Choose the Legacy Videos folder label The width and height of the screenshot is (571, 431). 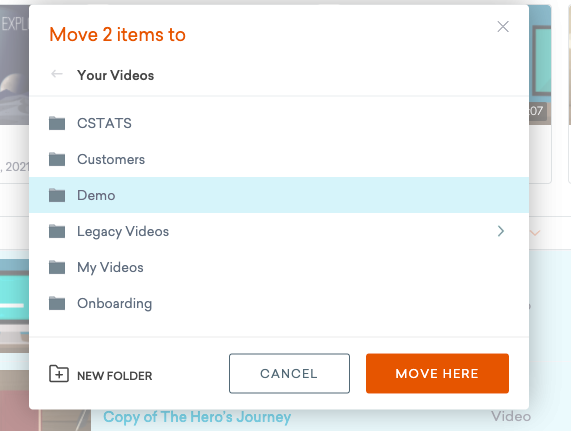[x=123, y=232]
